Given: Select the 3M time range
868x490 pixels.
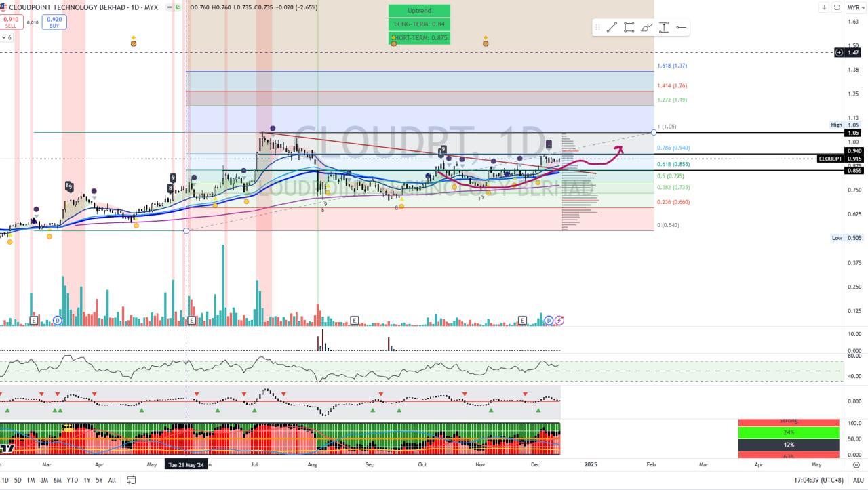Looking at the screenshot, I should point(44,480).
